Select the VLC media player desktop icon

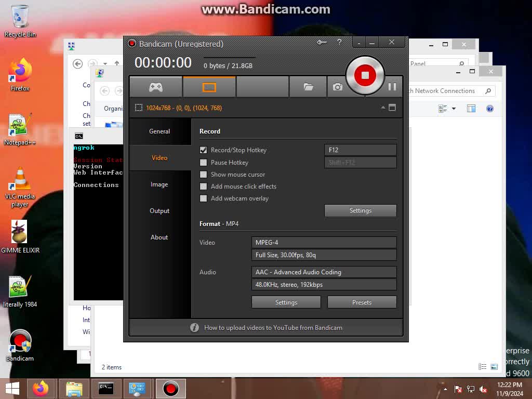point(20,187)
